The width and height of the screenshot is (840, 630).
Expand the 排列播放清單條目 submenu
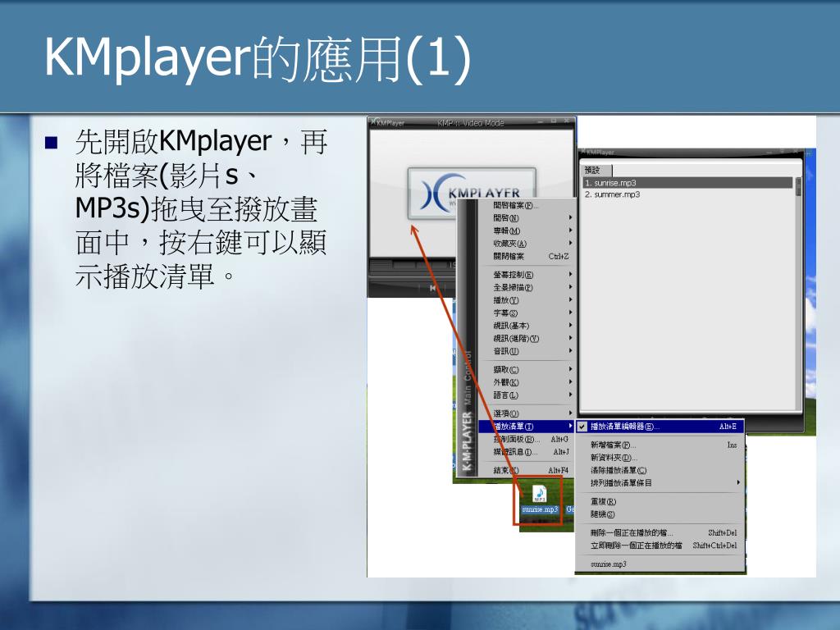click(x=660, y=483)
